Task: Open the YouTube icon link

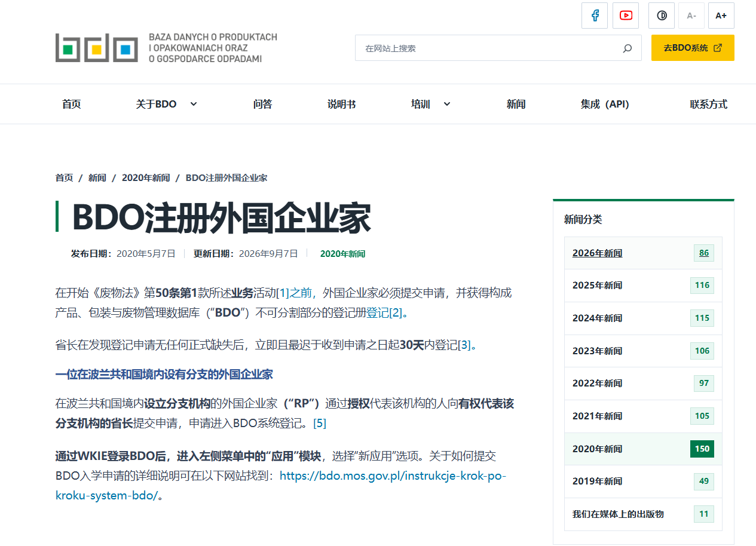Action: click(626, 16)
